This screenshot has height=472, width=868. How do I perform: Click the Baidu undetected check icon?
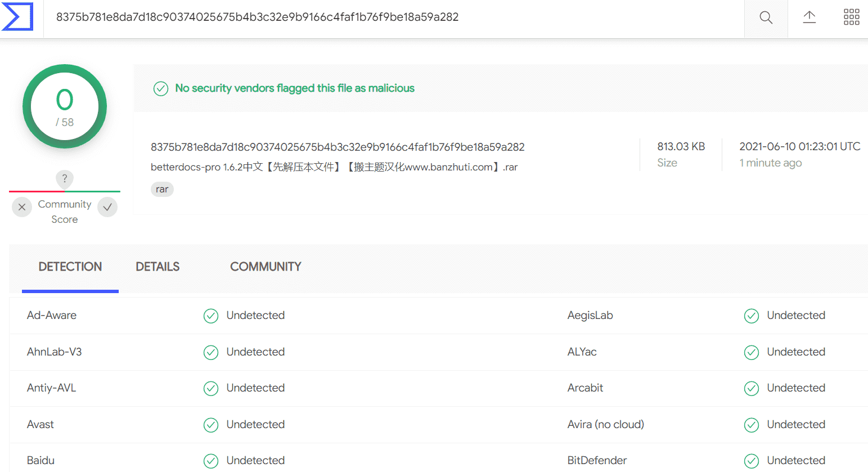pos(211,461)
